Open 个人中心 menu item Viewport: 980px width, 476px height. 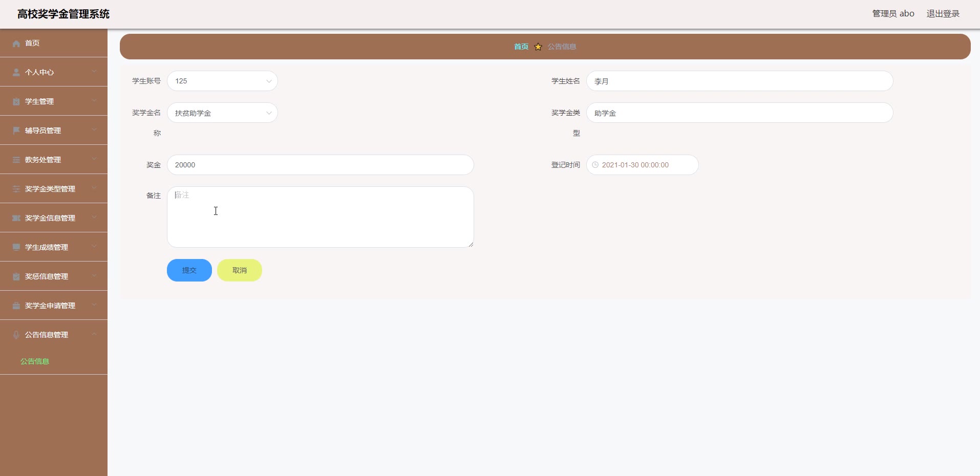(54, 72)
